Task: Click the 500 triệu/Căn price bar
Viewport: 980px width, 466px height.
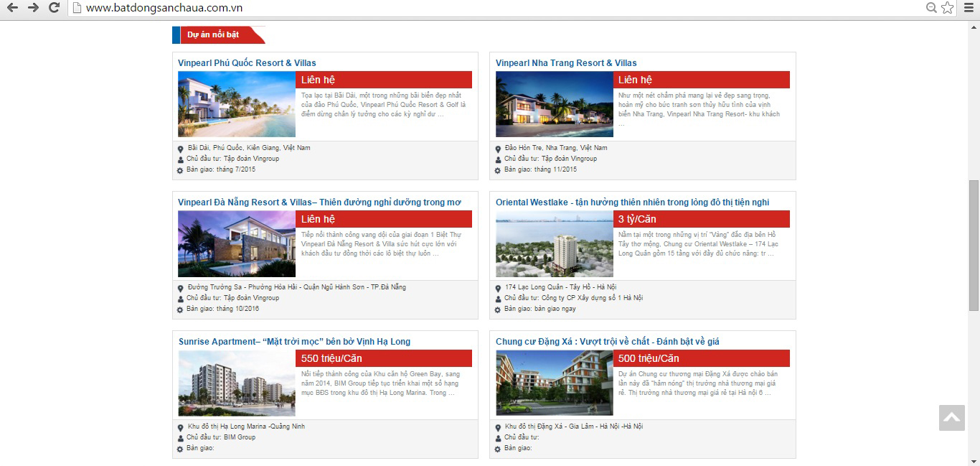Action: [702, 358]
